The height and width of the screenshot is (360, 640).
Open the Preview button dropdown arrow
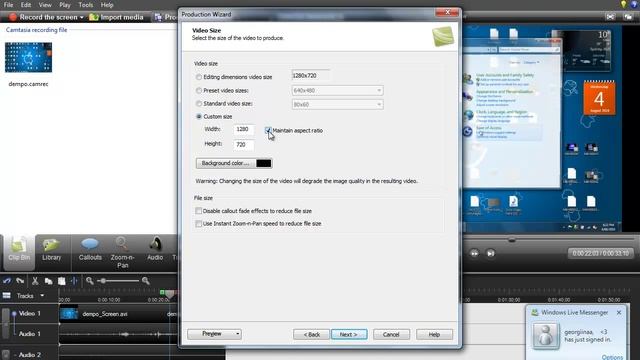(238, 334)
